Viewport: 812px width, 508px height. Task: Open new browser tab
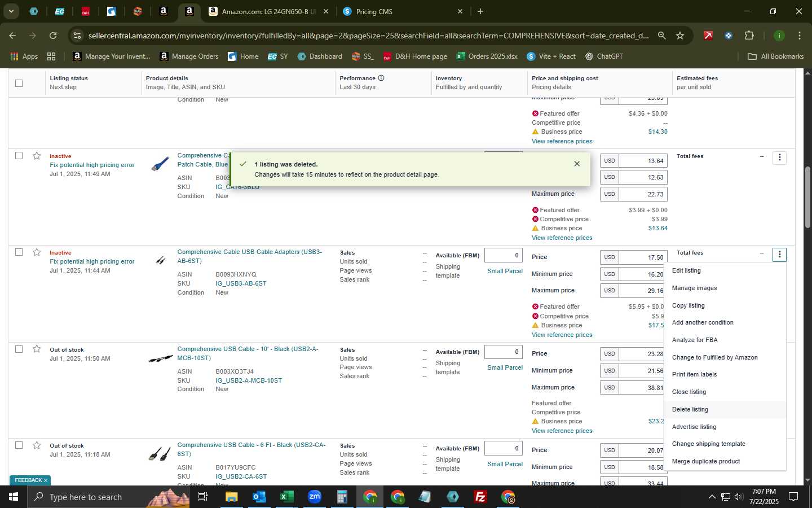(x=480, y=11)
